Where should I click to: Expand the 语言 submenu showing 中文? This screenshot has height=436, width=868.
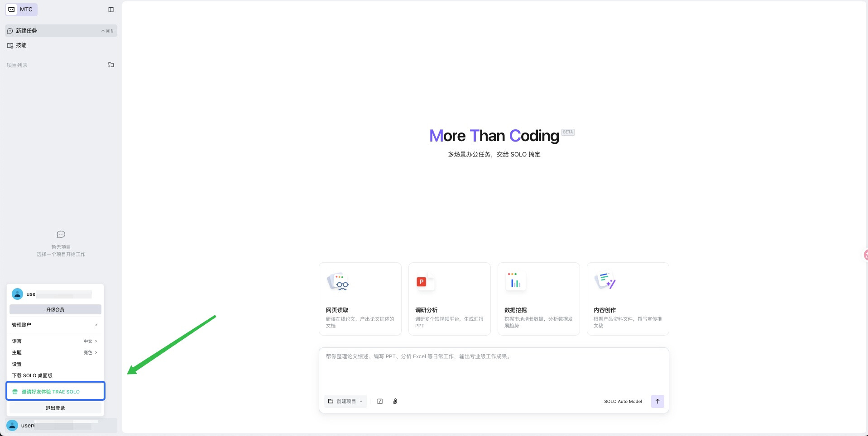coord(55,341)
